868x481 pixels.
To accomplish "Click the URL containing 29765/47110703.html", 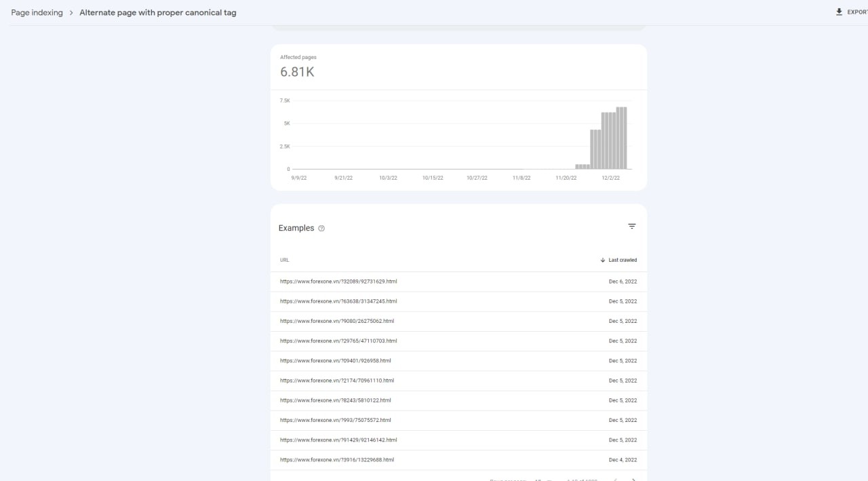I will [x=338, y=341].
